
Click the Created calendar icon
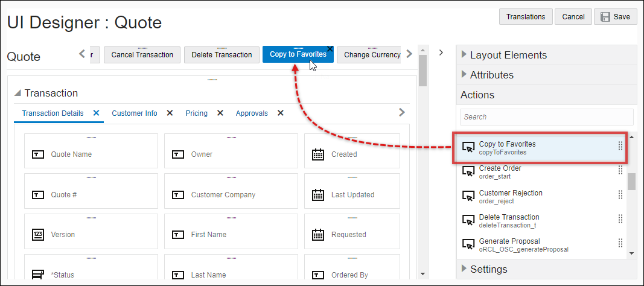(x=318, y=154)
